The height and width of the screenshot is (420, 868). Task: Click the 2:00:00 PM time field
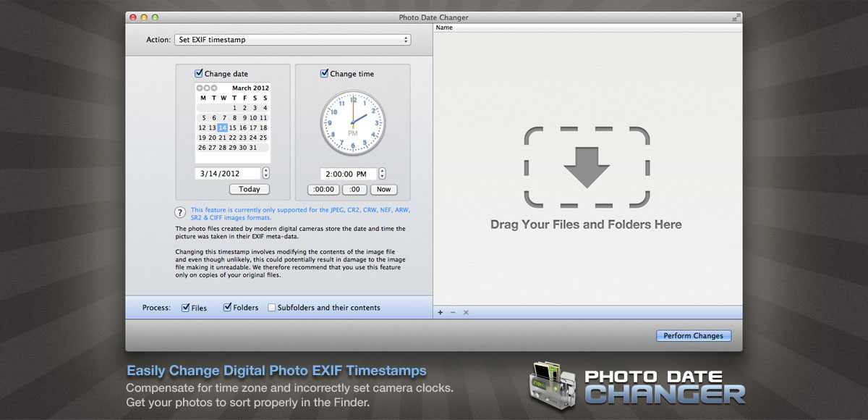pos(348,174)
